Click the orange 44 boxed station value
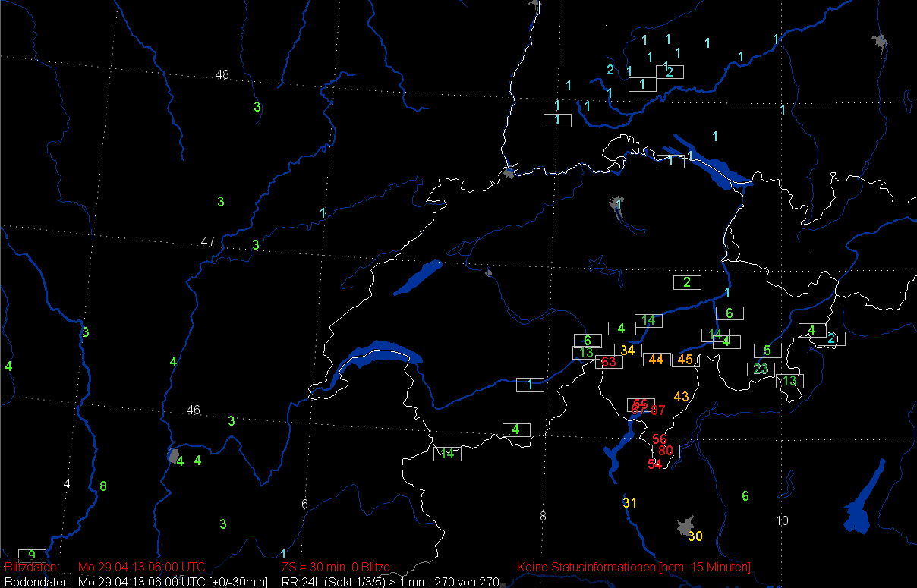 click(x=657, y=360)
